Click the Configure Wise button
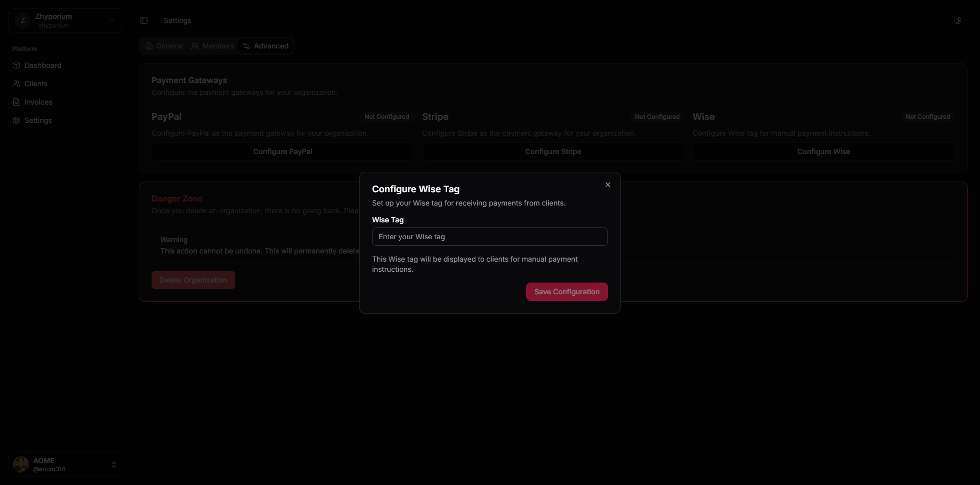This screenshot has height=485, width=980. click(823, 151)
